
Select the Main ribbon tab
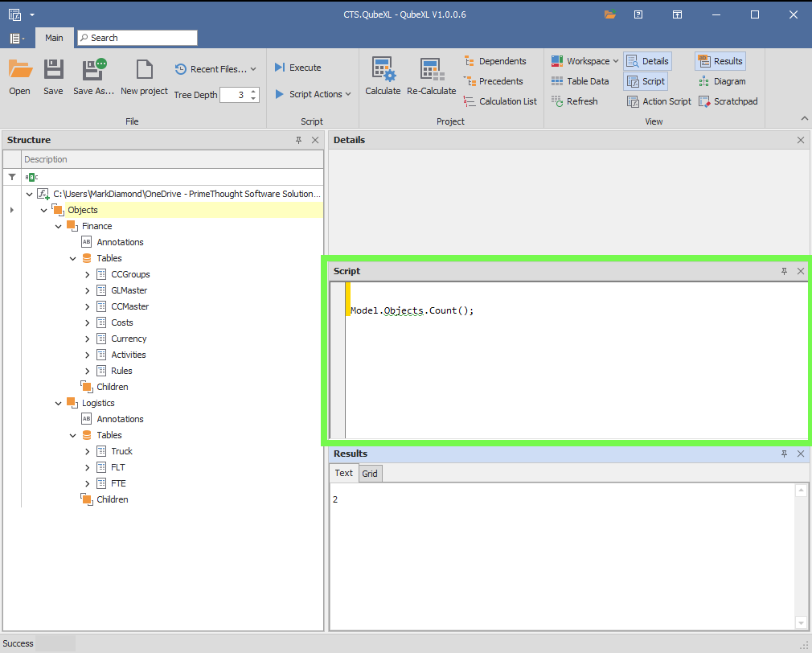[x=54, y=38]
